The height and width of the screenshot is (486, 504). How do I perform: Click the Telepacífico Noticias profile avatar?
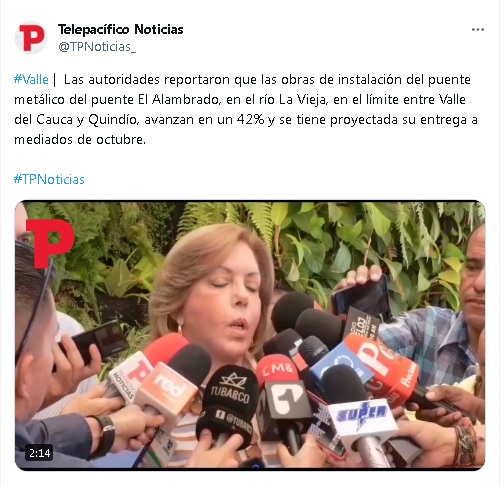click(x=31, y=37)
